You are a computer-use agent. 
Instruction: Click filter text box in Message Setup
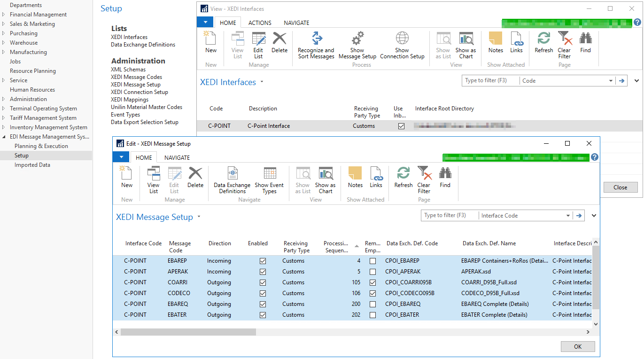click(450, 216)
